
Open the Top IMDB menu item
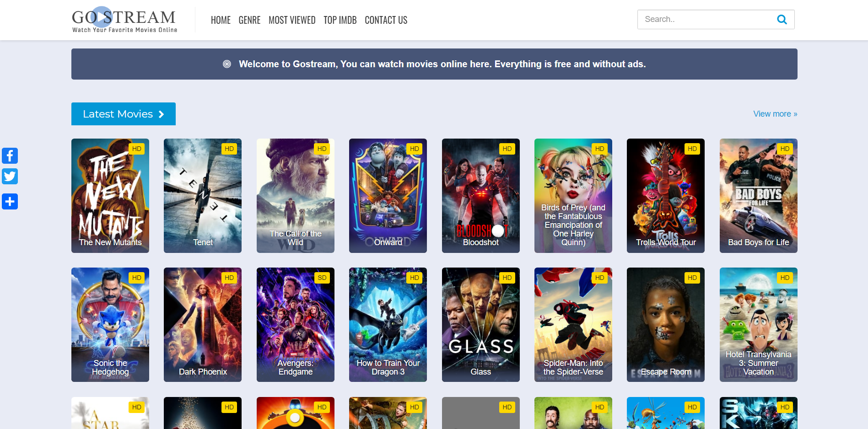pos(340,20)
